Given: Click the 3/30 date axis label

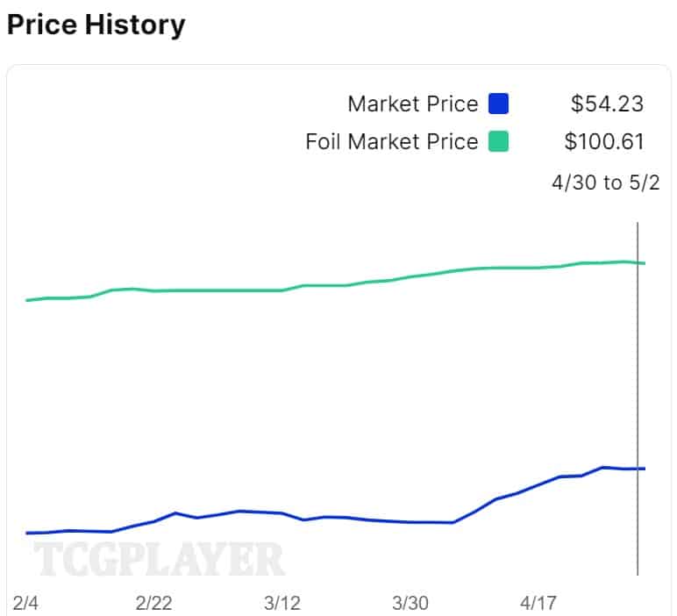Looking at the screenshot, I should (x=410, y=603).
